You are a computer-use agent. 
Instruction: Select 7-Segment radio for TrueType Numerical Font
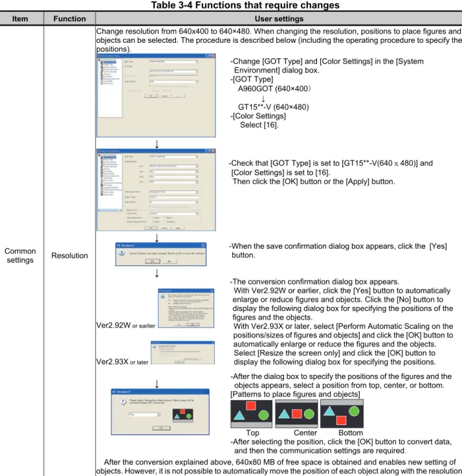pyautogui.click(x=165, y=221)
